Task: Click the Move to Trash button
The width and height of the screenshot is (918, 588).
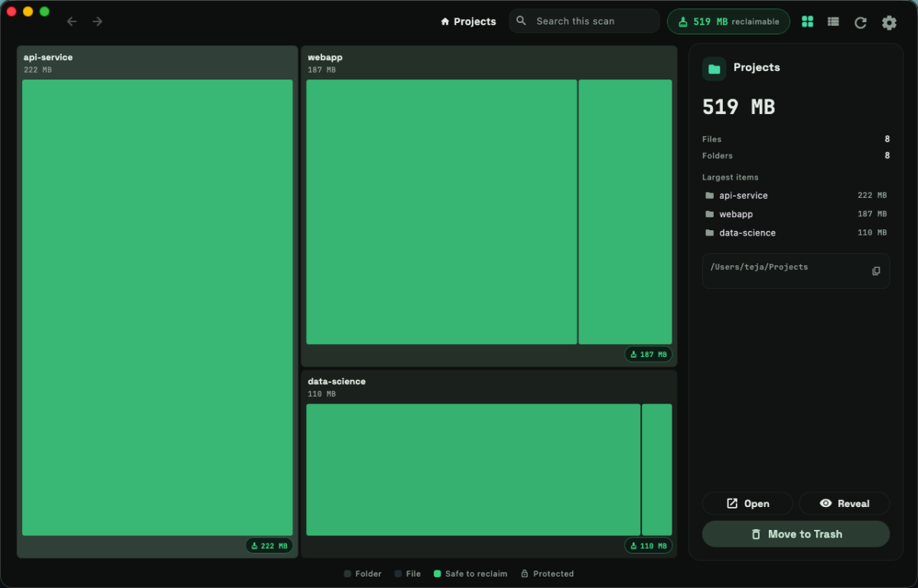Action: point(796,534)
